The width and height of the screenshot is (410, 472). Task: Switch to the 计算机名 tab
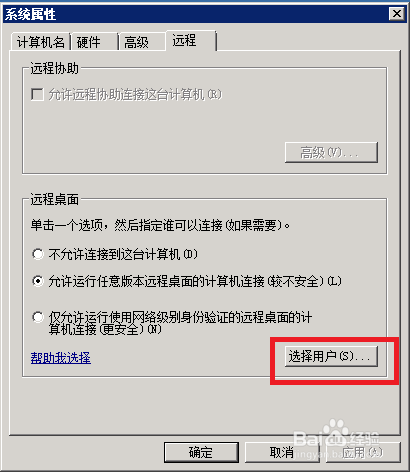click(40, 42)
